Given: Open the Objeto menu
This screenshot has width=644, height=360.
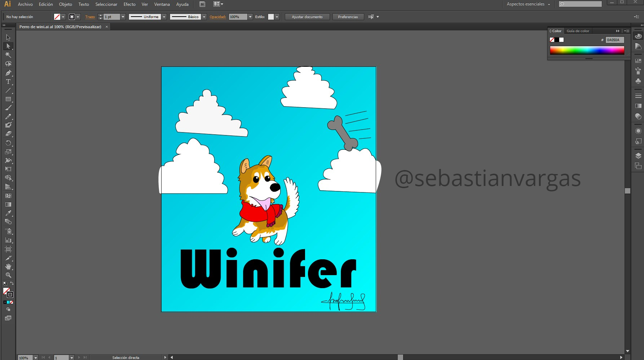Looking at the screenshot, I should [66, 4].
